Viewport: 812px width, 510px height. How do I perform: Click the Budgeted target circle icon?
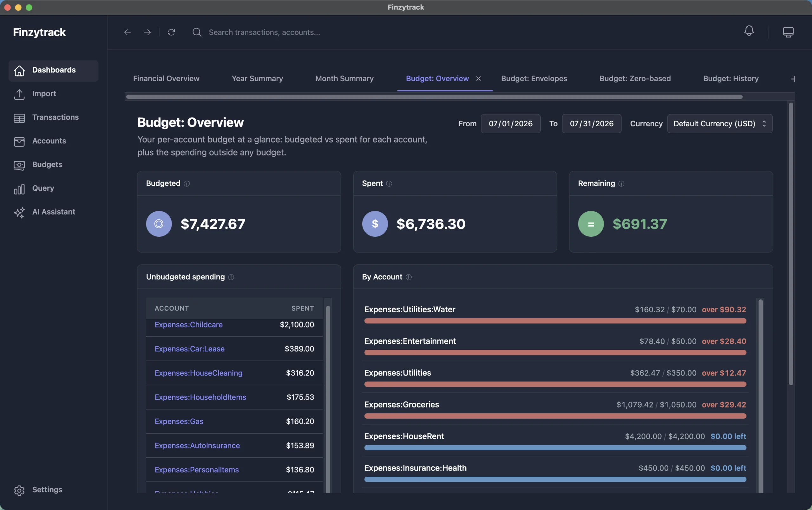(159, 224)
